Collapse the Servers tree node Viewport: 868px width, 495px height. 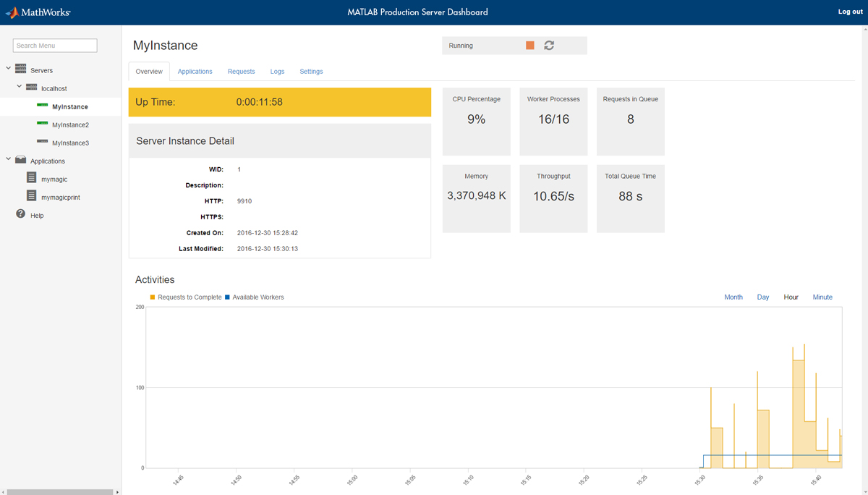click(x=8, y=69)
